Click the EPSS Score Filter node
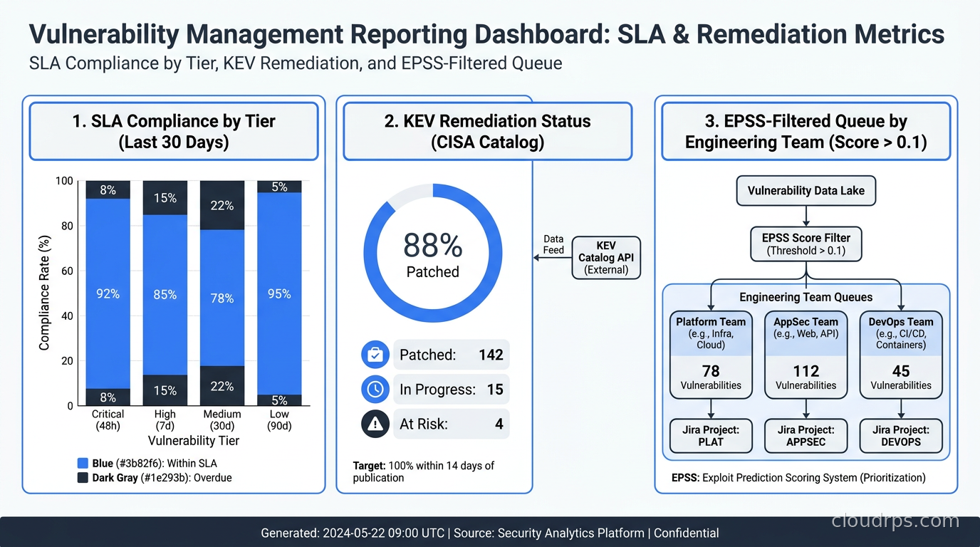Screen dimensions: 980x547 (x=806, y=244)
